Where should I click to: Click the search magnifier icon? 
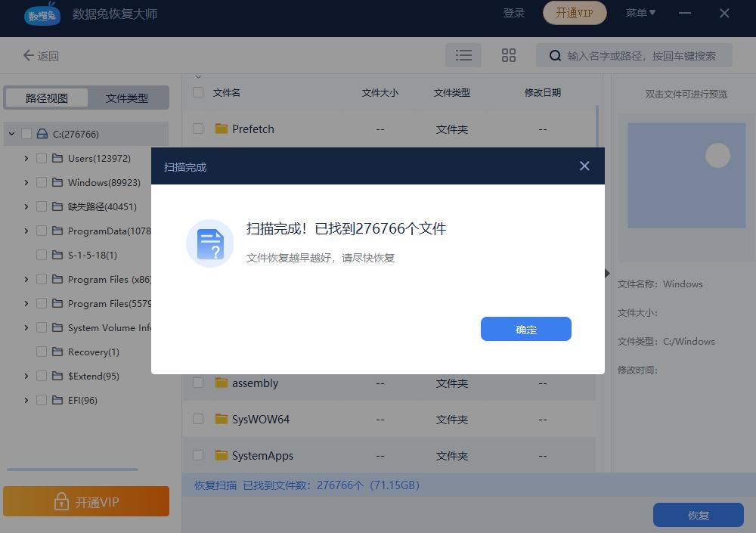tap(555, 54)
